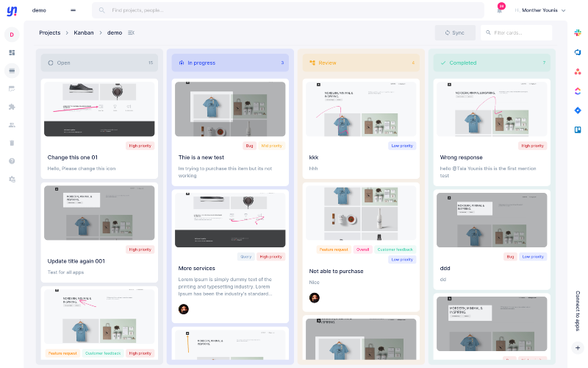Open the dashboard icon in left sidebar
Screen dimensions: 588x368
coord(12,52)
